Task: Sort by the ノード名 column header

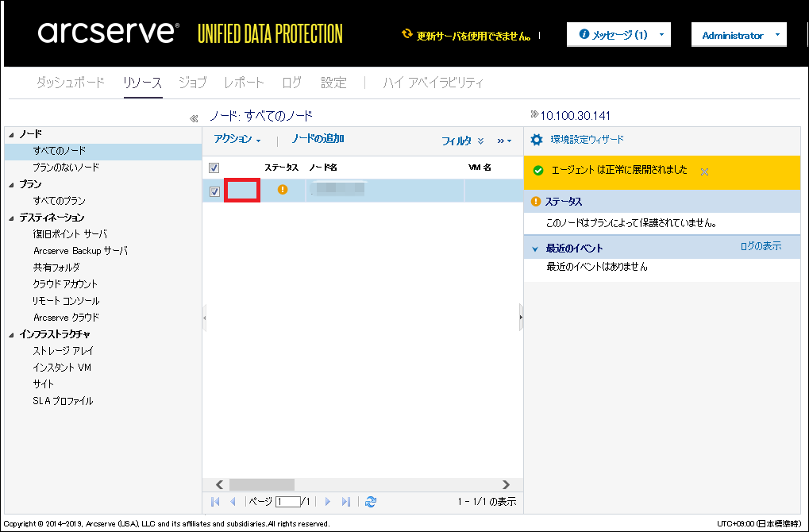Action: [323, 168]
